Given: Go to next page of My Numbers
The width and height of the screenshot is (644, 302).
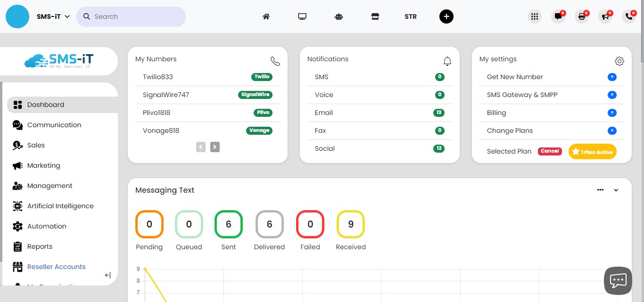Looking at the screenshot, I should [x=215, y=147].
